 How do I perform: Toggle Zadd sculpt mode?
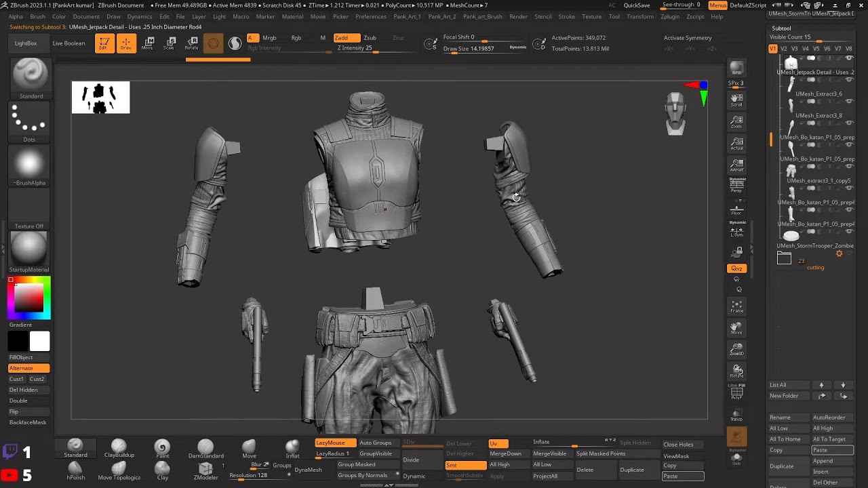coord(347,38)
